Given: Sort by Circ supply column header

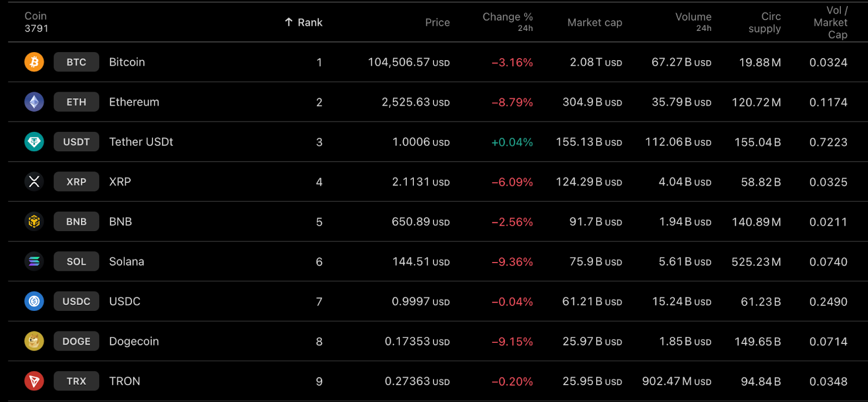Looking at the screenshot, I should point(765,22).
